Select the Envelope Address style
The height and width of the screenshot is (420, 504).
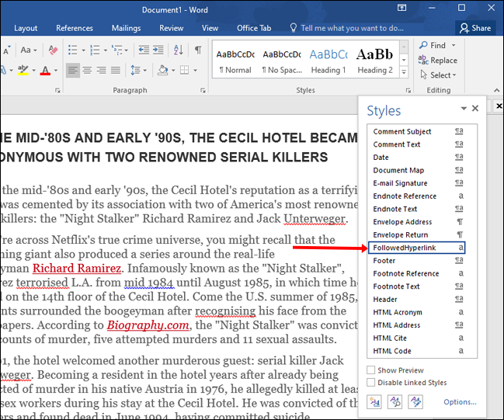[x=416, y=222]
